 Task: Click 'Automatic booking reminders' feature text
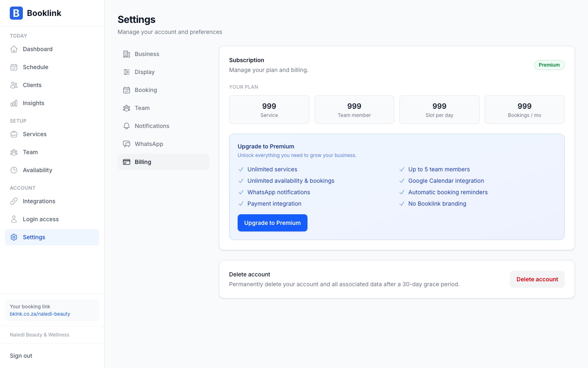tap(448, 192)
